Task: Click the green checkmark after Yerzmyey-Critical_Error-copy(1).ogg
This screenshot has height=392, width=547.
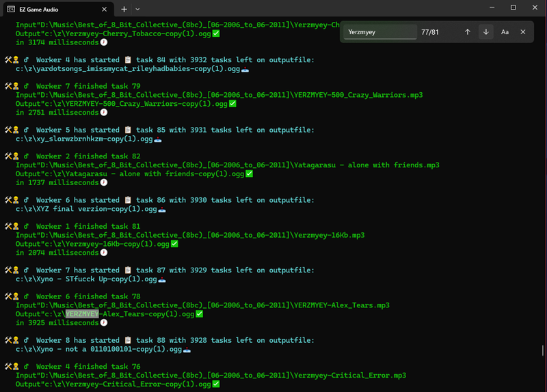Action: (216, 384)
